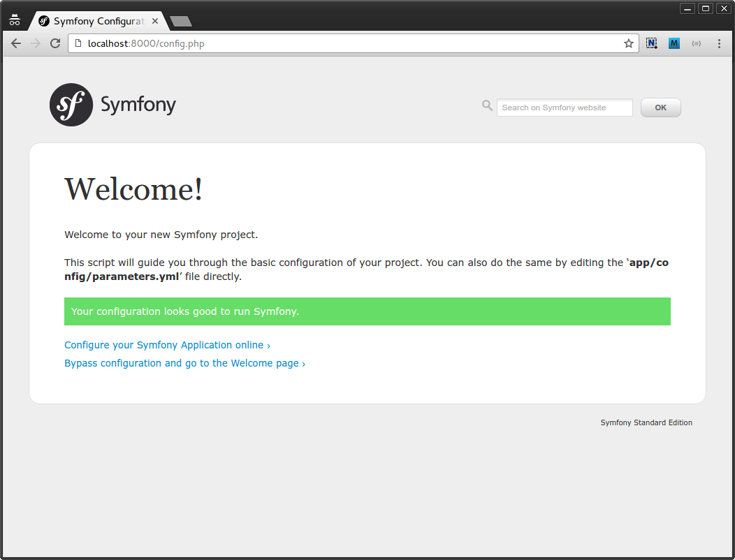The height and width of the screenshot is (560, 735).
Task: Open Bypass configuration and go to Welcome page
Action: click(x=184, y=364)
